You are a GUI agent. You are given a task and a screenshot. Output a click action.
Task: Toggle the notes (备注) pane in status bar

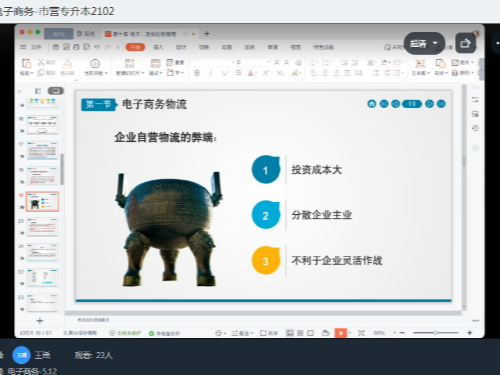point(242,333)
